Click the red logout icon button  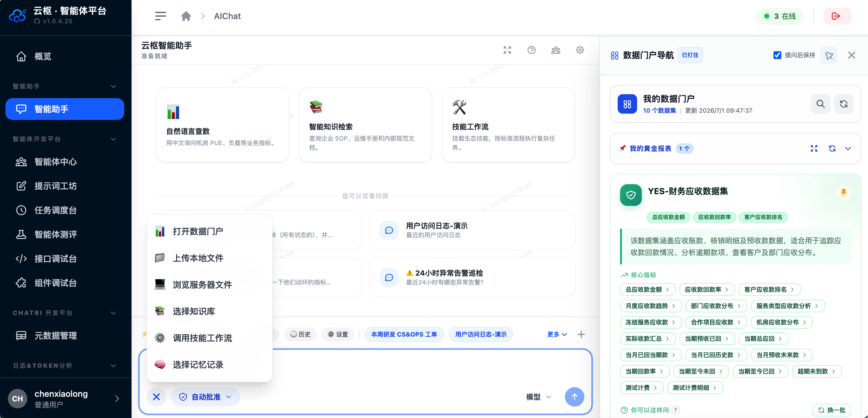(x=837, y=16)
